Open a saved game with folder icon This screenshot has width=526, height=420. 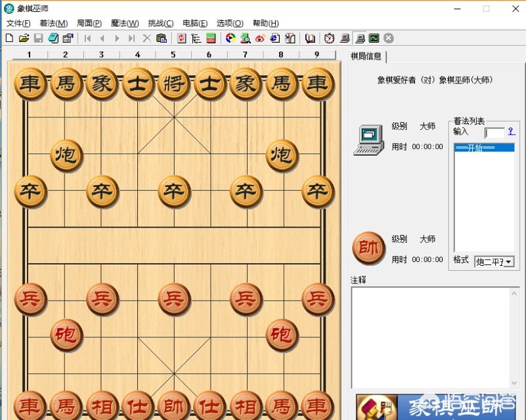point(24,39)
